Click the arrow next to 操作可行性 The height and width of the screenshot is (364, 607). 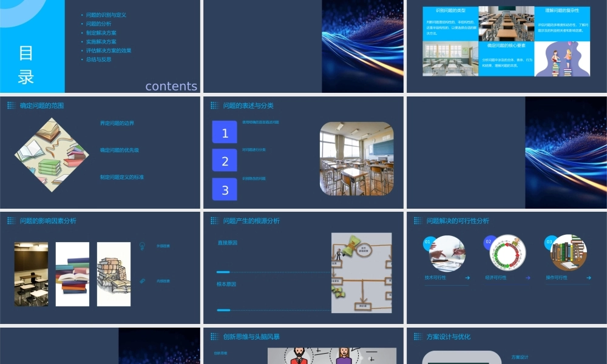point(588,278)
